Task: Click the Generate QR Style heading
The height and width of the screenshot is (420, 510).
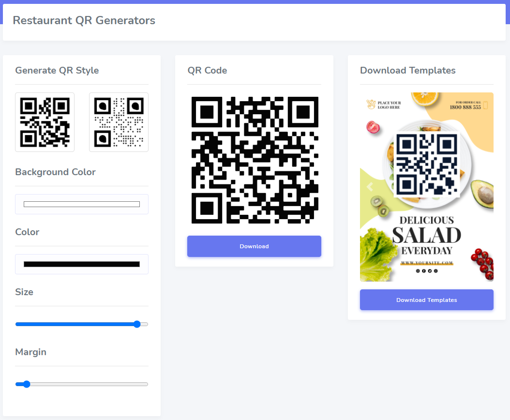Action: coord(57,71)
